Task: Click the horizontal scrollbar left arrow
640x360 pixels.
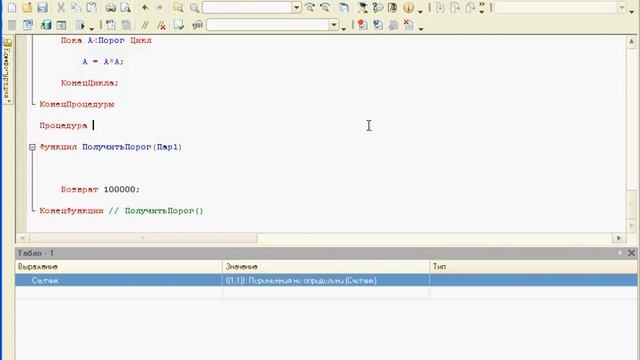Action: tap(22, 238)
